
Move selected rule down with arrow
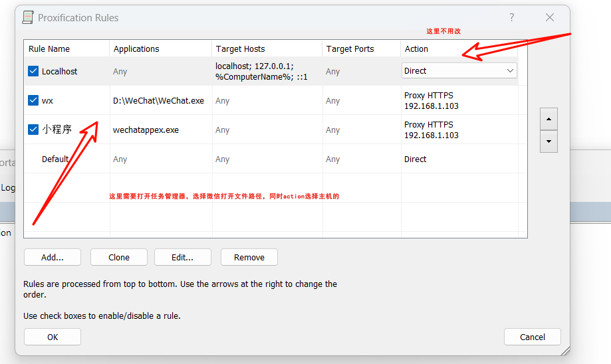pos(549,141)
